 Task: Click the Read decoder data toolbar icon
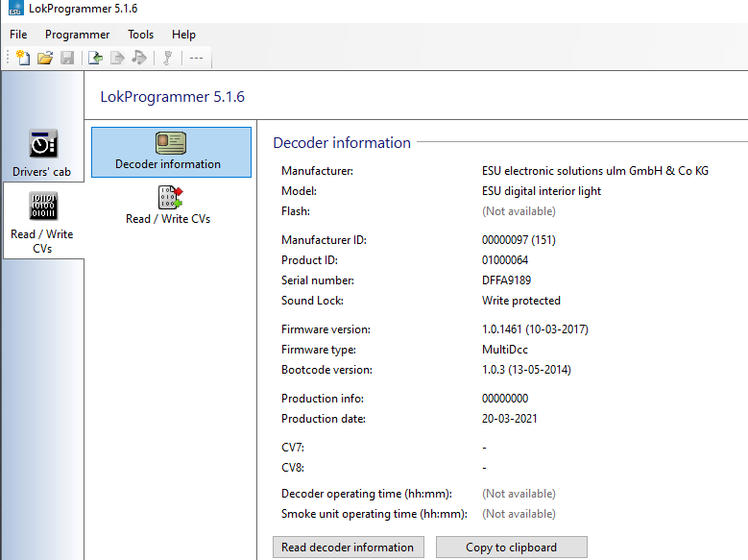(95, 58)
